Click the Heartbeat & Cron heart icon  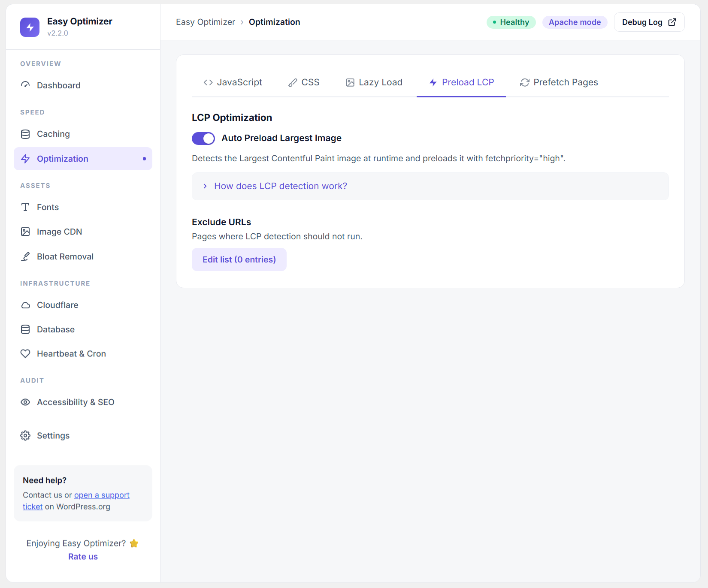coord(25,353)
